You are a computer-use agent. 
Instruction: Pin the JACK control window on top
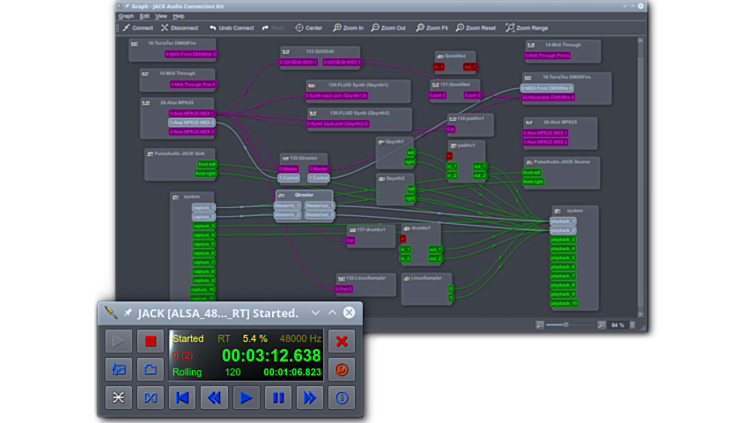coord(127,313)
